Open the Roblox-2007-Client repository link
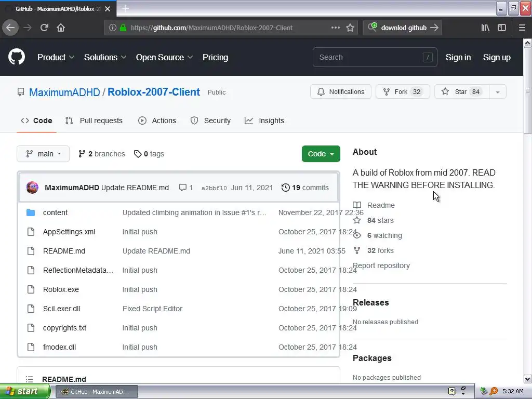Image resolution: width=532 pixels, height=399 pixels. [154, 92]
